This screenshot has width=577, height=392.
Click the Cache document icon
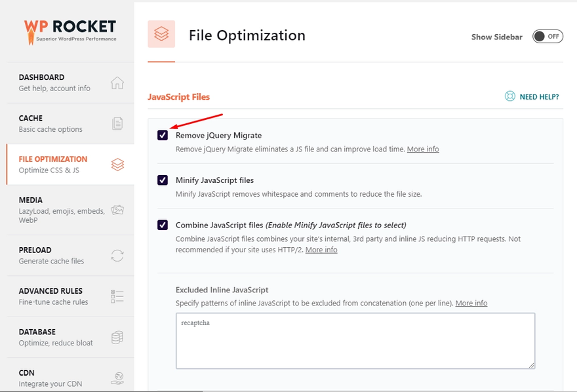pos(117,123)
